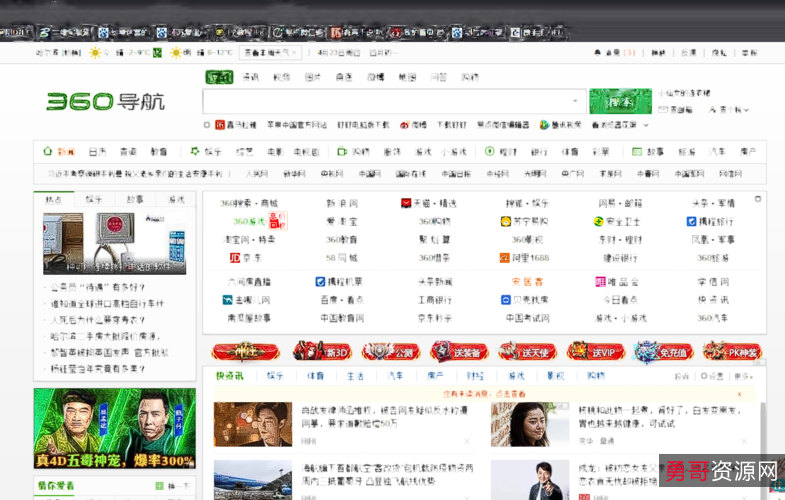Switch to the 热点 sidebar tab
785x500 pixels.
(x=54, y=200)
